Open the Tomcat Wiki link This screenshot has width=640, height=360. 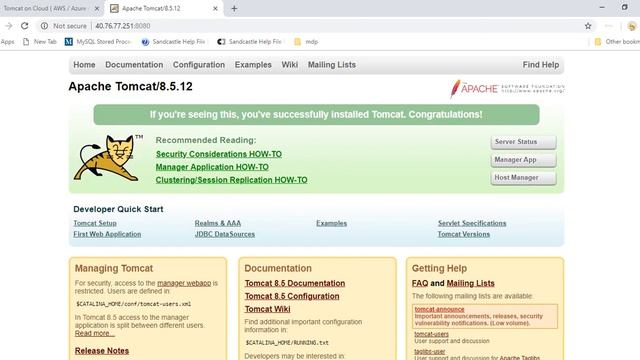point(267,309)
